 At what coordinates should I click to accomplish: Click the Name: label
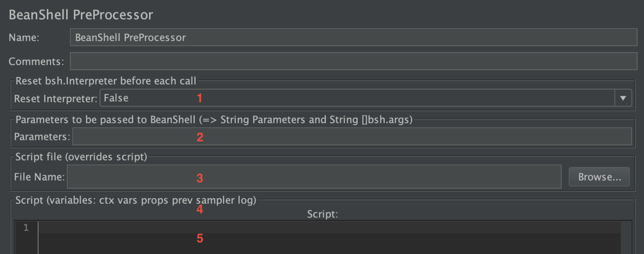click(x=24, y=38)
